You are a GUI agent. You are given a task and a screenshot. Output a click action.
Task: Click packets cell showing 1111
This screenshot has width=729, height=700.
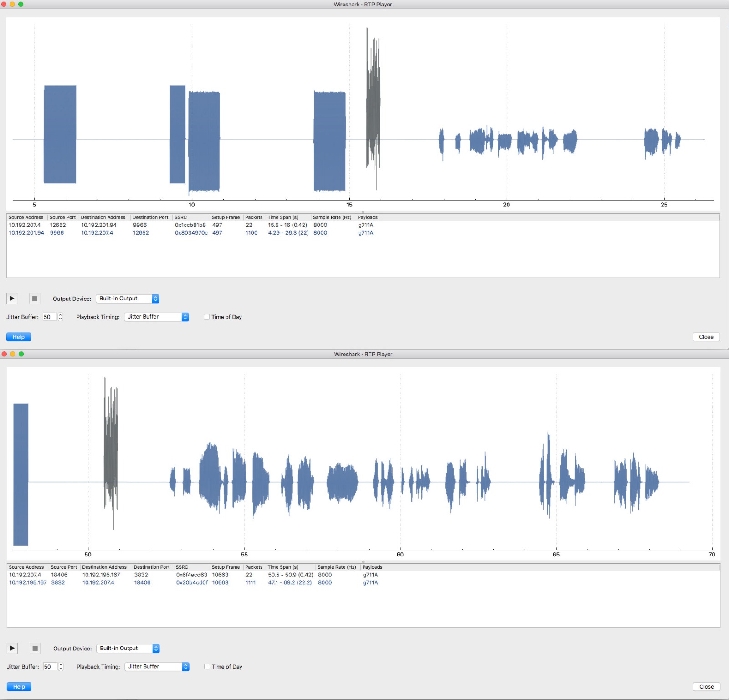click(x=251, y=582)
